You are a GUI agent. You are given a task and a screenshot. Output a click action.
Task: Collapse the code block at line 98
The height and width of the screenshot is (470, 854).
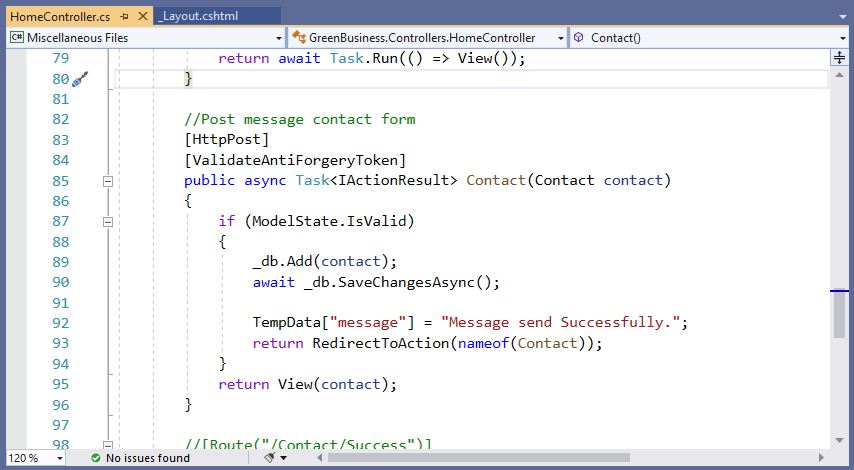click(x=108, y=443)
